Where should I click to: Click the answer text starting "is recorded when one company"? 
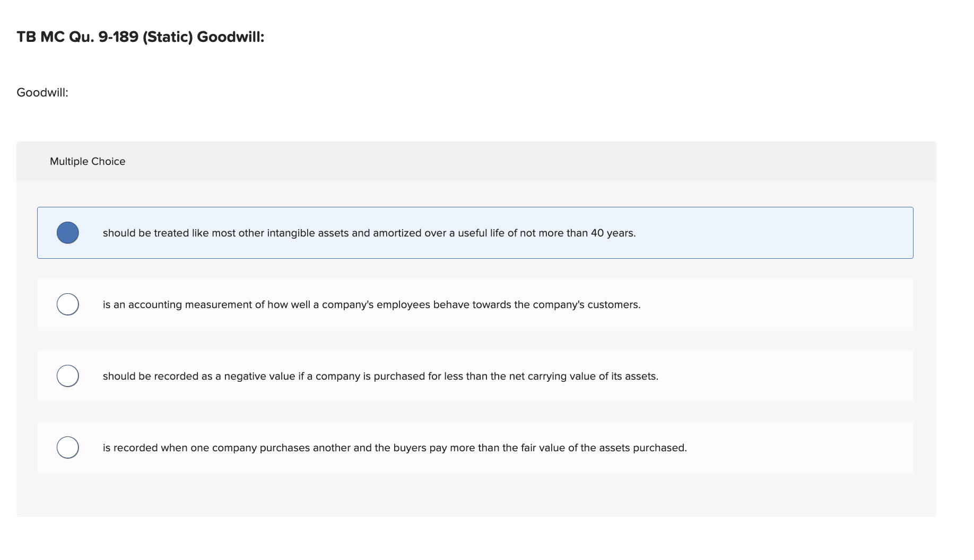point(394,448)
